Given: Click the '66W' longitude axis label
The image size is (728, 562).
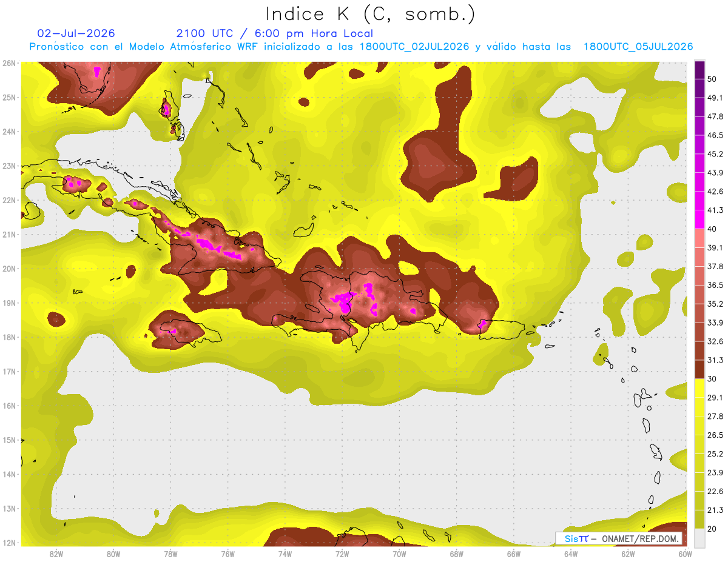Looking at the screenshot, I should 513,554.
